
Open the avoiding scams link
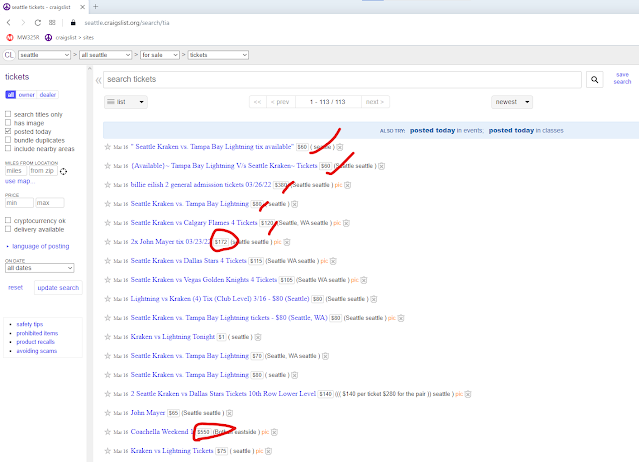click(37, 351)
